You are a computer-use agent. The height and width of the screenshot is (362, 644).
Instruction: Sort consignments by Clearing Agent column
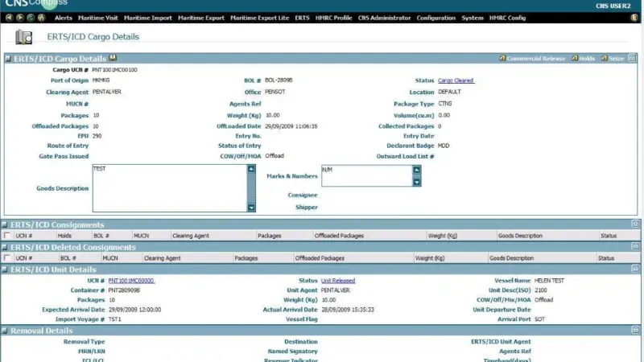click(191, 236)
